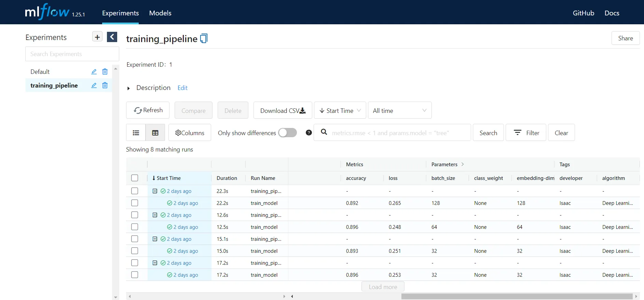The image size is (644, 300).
Task: Click horizontal scrollbar far-left arrow
Action: point(130,296)
